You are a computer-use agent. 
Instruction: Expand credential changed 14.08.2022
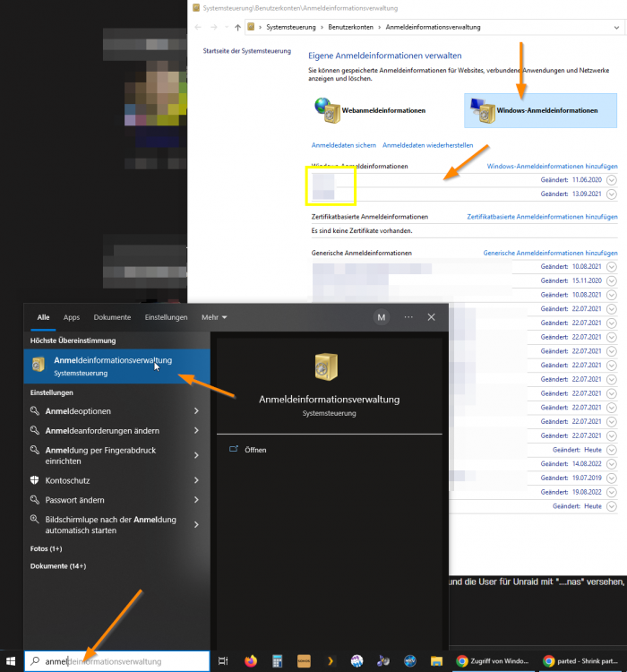(612, 464)
